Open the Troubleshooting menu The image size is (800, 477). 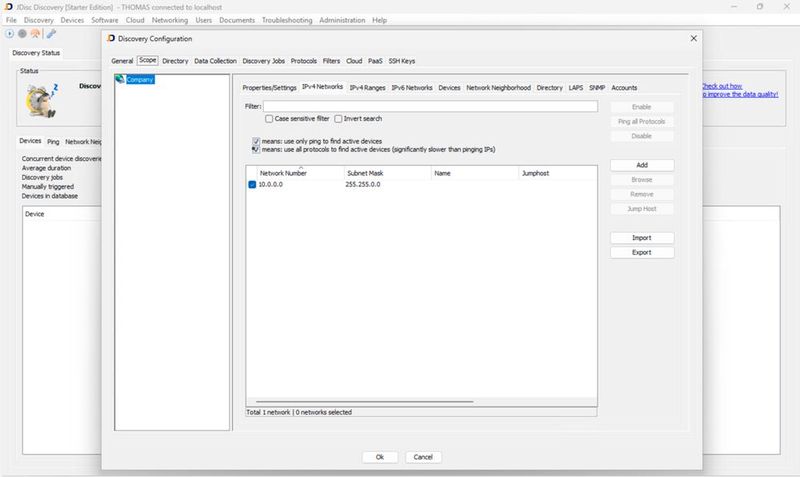(287, 20)
